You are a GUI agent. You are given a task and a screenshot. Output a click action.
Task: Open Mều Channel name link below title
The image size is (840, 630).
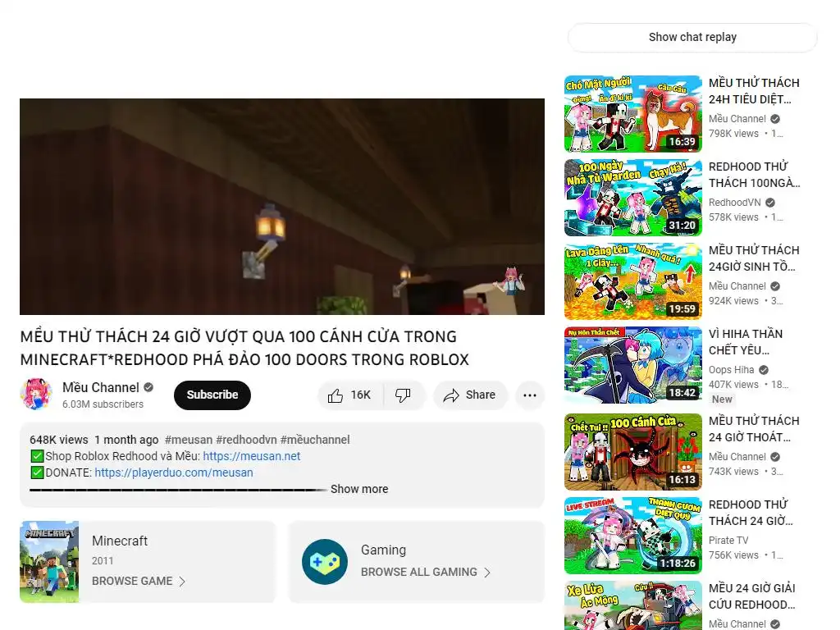(x=101, y=387)
